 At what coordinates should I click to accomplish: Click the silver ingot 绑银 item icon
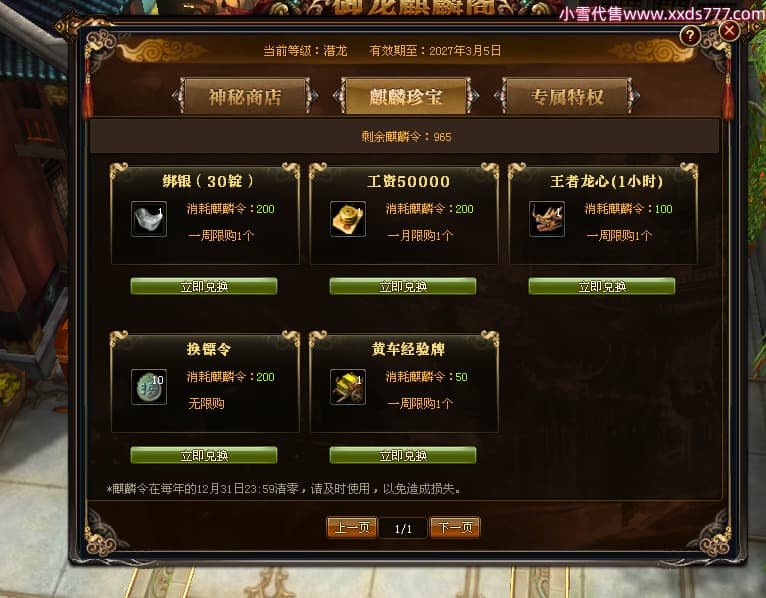point(149,219)
